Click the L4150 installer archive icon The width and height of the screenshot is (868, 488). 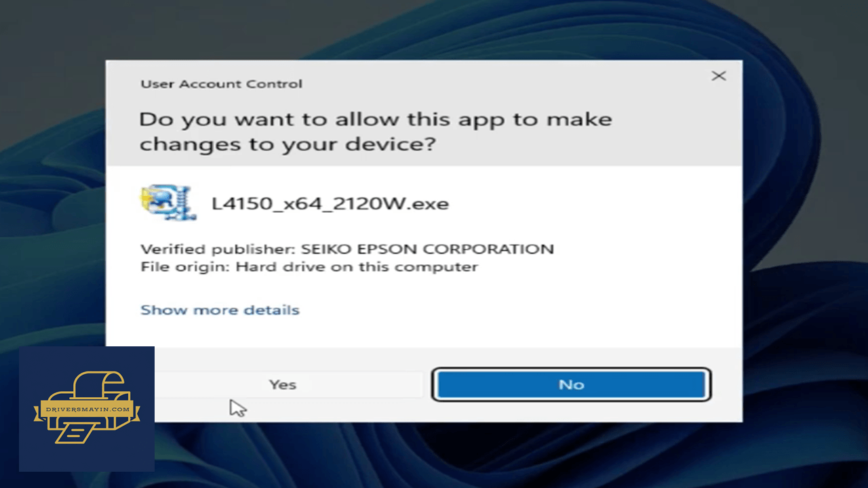pyautogui.click(x=169, y=203)
